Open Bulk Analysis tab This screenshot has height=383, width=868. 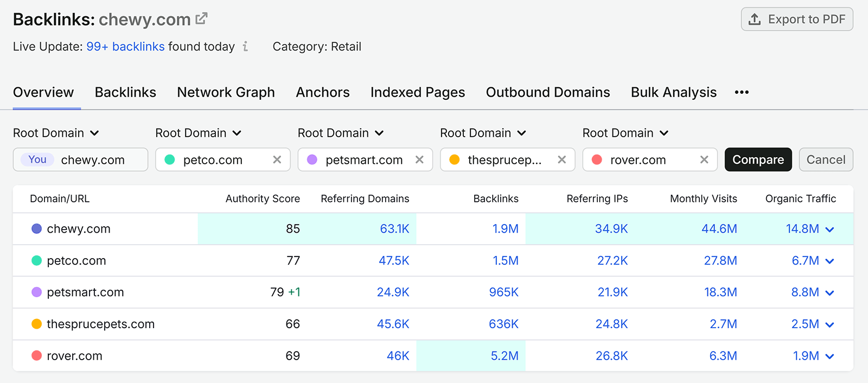click(674, 92)
